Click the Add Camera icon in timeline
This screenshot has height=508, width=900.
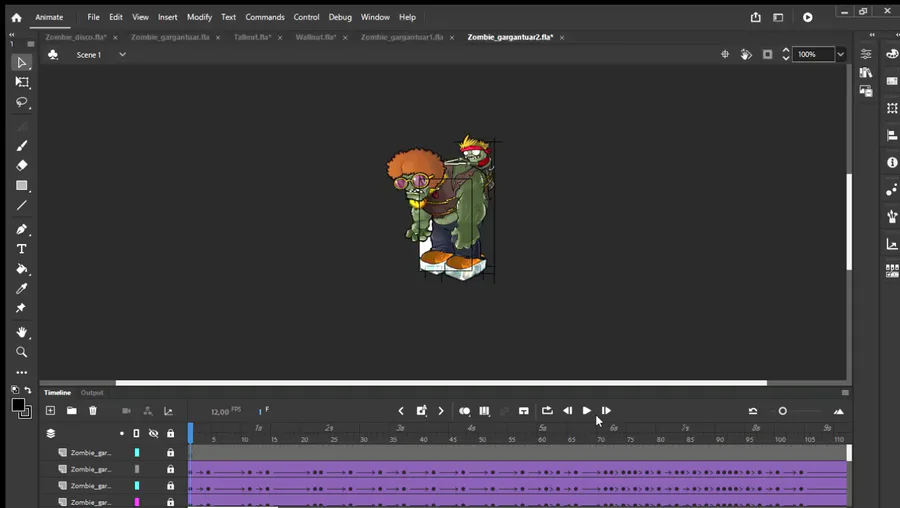(126, 410)
